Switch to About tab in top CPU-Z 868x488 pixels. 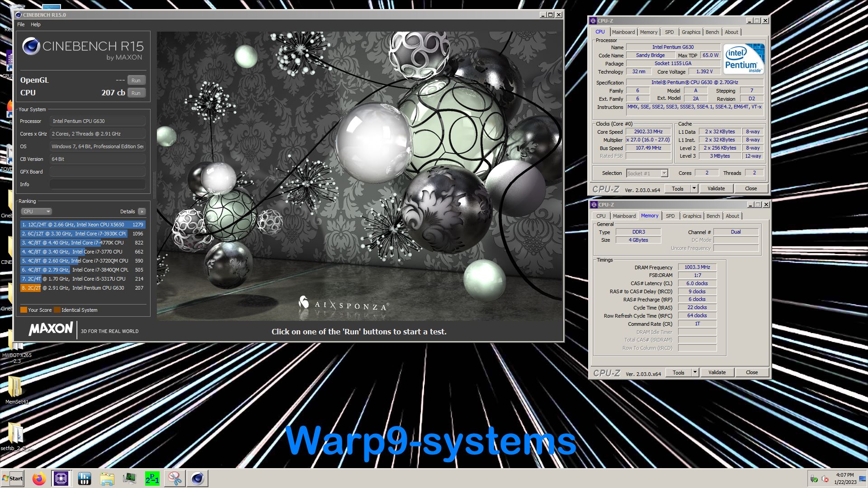731,32
